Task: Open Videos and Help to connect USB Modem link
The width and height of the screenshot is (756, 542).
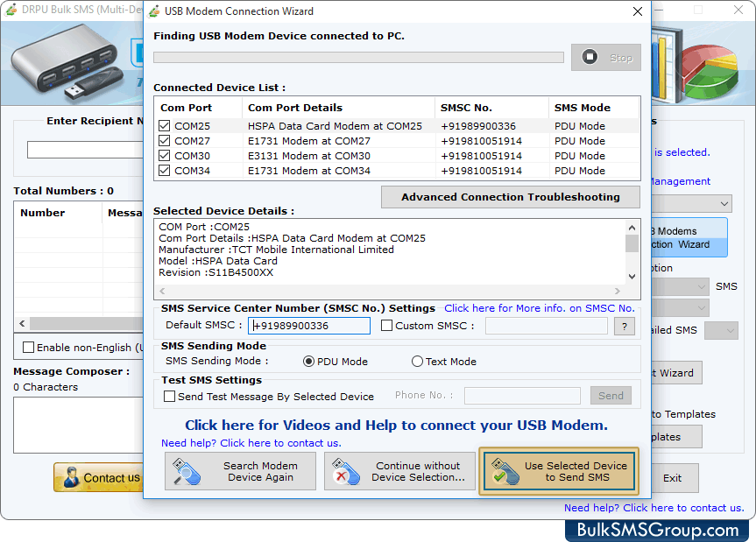Action: (x=396, y=426)
